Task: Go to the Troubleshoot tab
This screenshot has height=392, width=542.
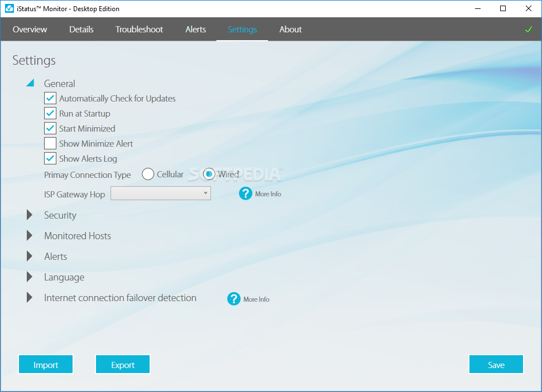Action: [x=139, y=30]
